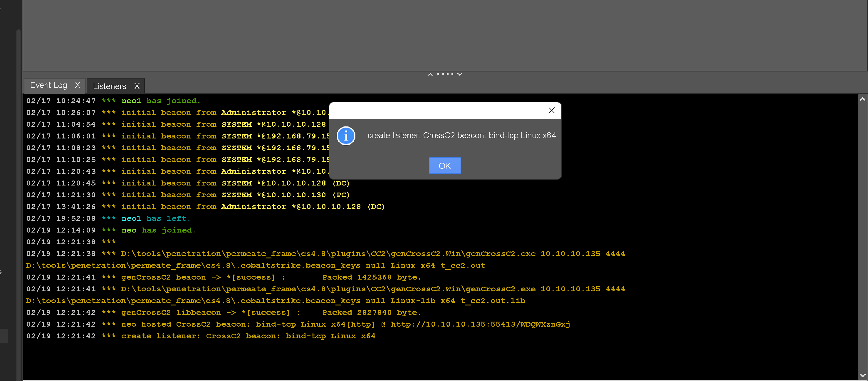This screenshot has width=868, height=381.
Task: Click the 'neo1 has joined' log entry
Action: point(160,101)
